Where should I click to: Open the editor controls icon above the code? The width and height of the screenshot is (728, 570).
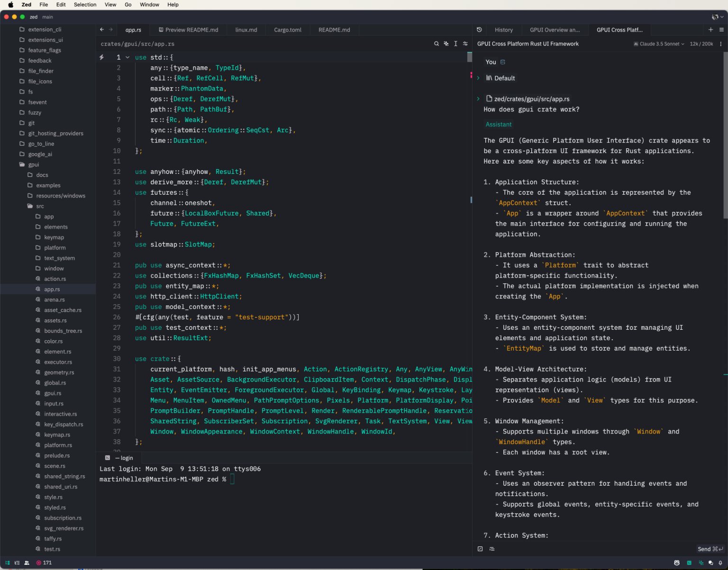pos(465,43)
